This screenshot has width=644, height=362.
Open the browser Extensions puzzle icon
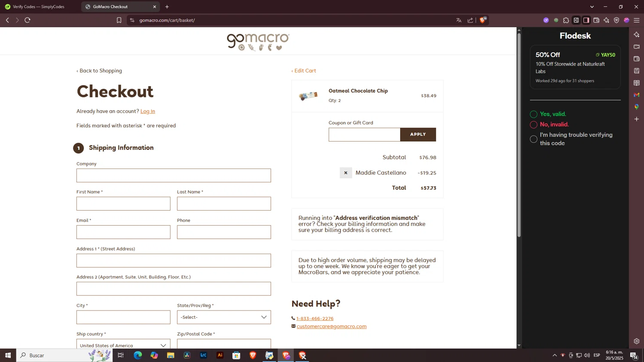pyautogui.click(x=566, y=20)
